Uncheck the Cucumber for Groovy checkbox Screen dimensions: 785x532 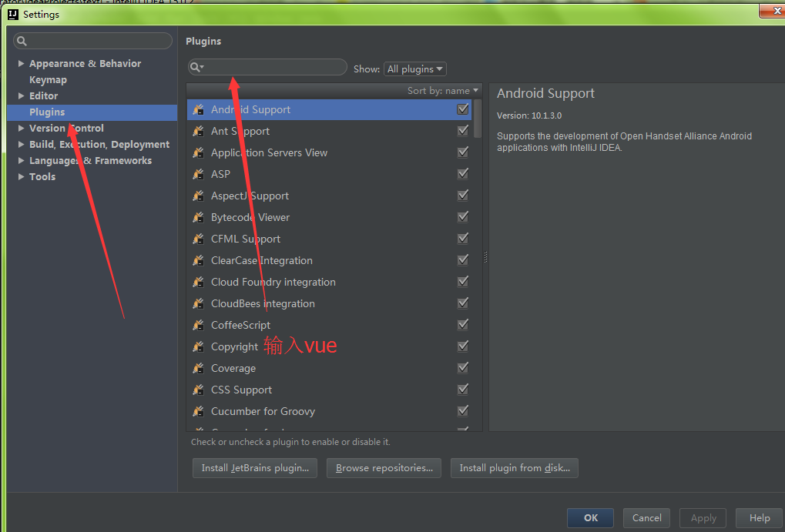462,410
